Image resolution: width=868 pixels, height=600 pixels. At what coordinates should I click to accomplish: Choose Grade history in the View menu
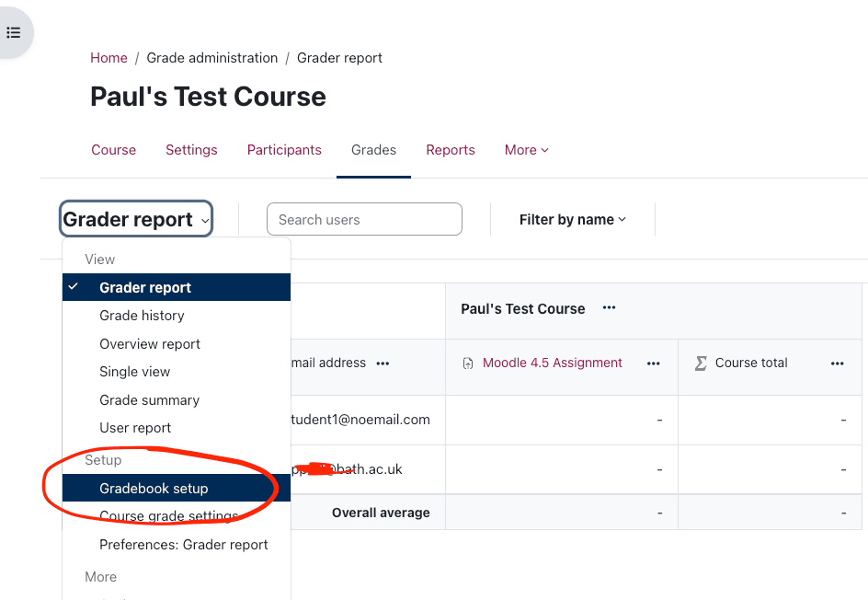tap(142, 316)
